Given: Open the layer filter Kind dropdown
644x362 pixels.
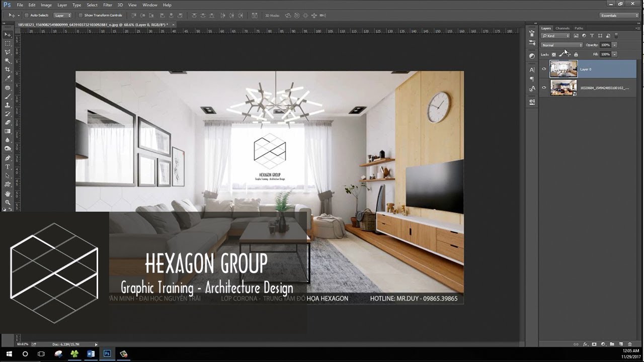Looking at the screenshot, I should pyautogui.click(x=555, y=36).
